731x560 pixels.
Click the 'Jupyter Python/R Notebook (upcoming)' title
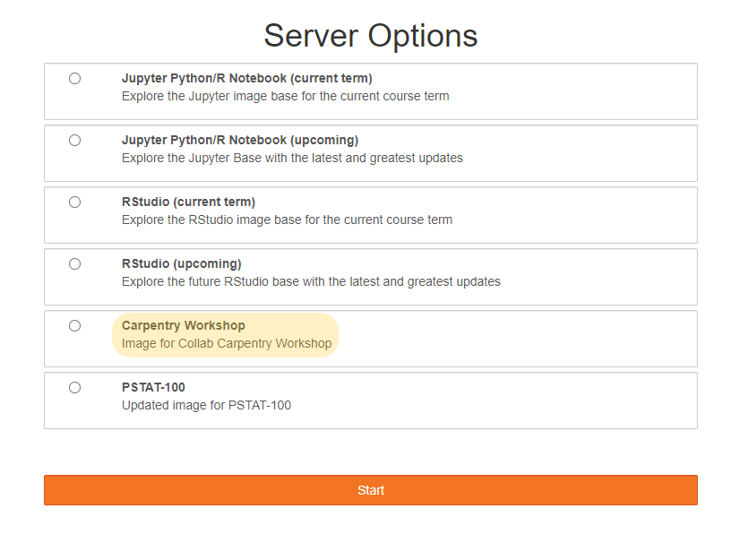click(240, 141)
